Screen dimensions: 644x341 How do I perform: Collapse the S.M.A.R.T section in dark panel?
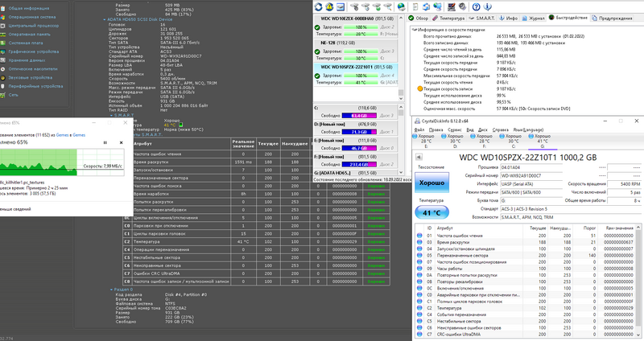point(111,115)
